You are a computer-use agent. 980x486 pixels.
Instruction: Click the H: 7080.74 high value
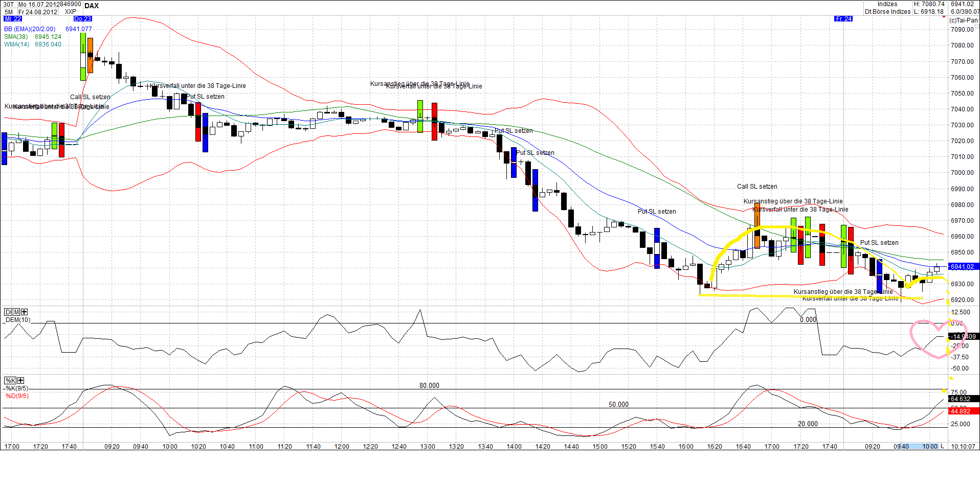(x=929, y=4)
